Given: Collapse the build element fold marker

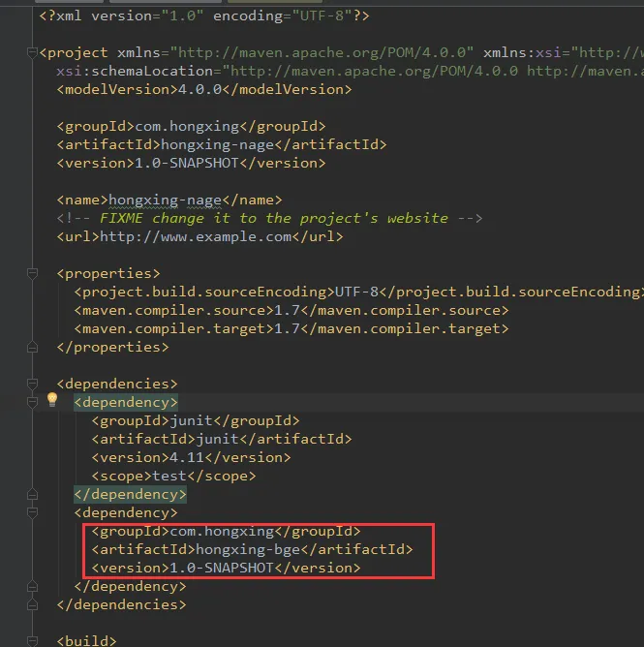Looking at the screenshot, I should point(32,641).
